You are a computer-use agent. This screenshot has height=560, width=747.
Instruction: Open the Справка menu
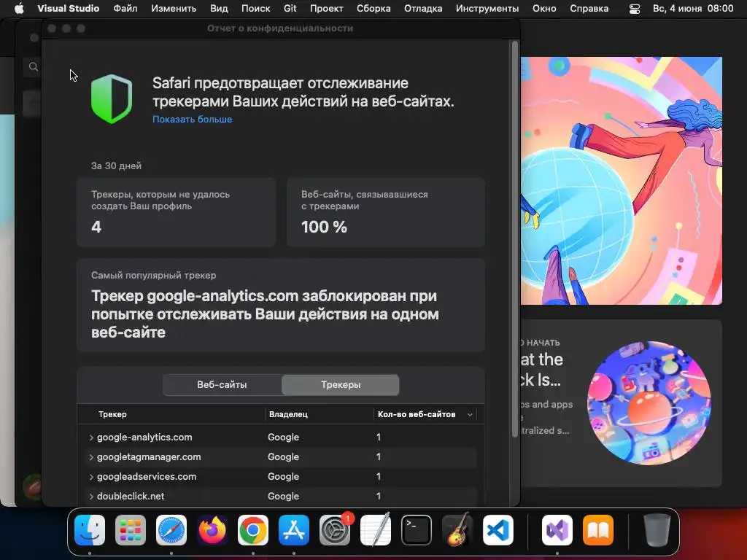589,9
